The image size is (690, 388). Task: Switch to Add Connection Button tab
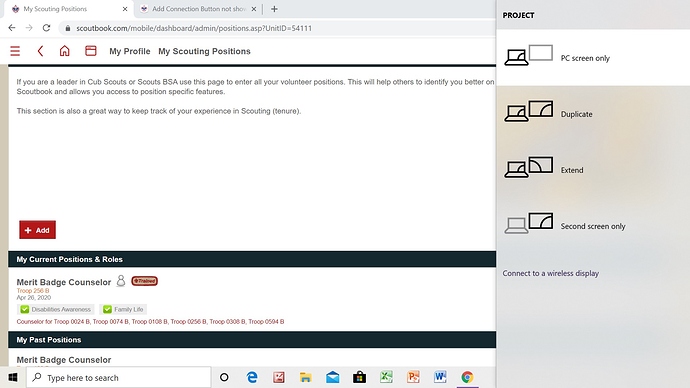(198, 9)
